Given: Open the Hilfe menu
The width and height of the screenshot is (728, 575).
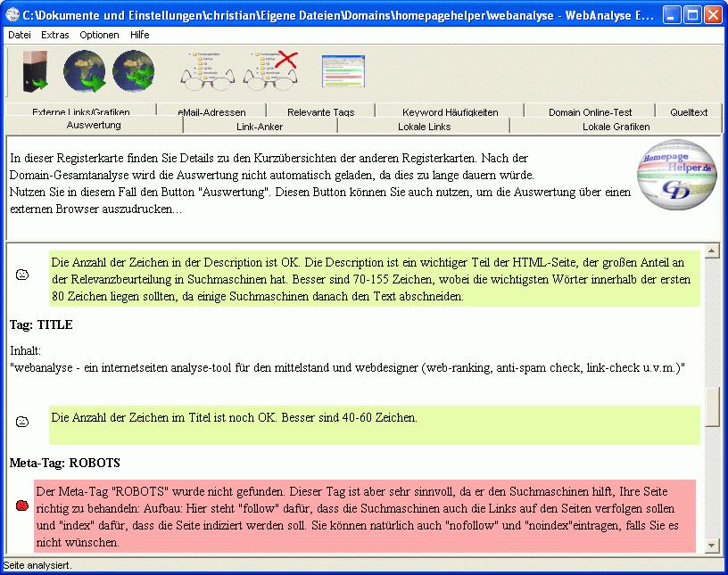Looking at the screenshot, I should click(139, 35).
